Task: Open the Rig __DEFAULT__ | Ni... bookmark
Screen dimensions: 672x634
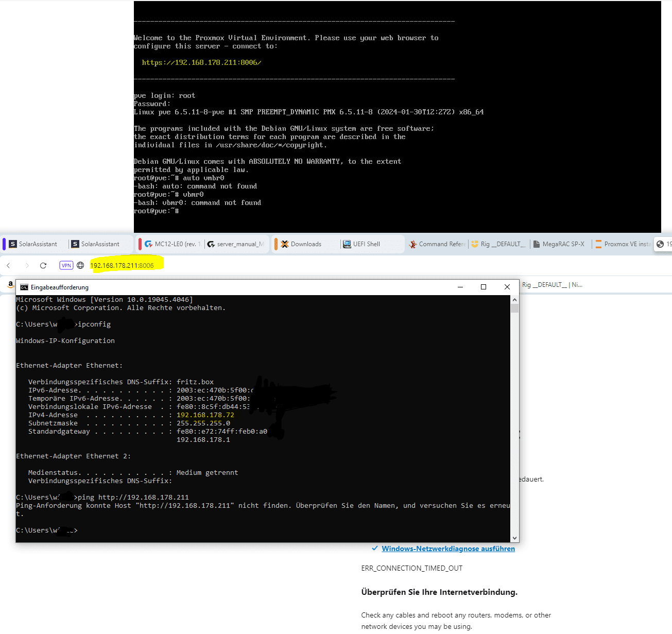Action: pyautogui.click(x=552, y=285)
